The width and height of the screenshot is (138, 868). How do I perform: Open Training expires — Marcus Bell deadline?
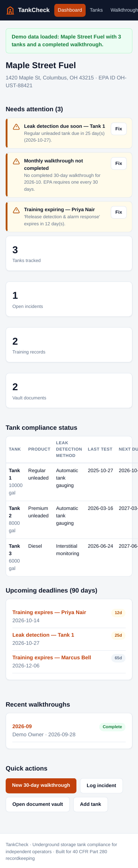coord(52,658)
